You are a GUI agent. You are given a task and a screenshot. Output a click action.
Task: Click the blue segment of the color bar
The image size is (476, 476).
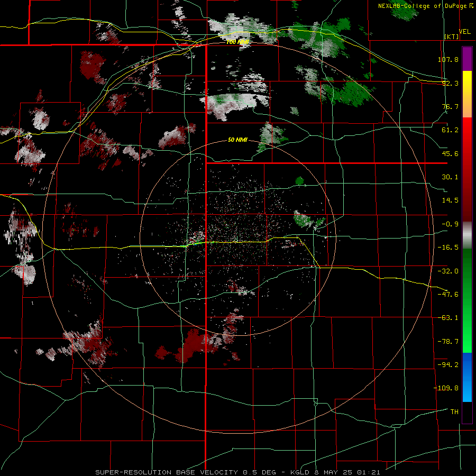pos(467,377)
